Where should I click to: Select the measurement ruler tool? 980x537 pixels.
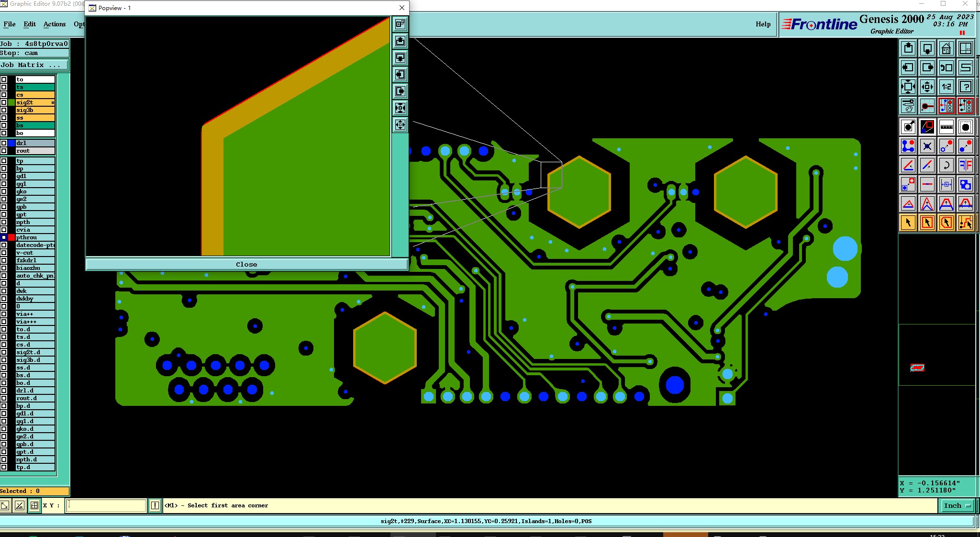pyautogui.click(x=946, y=127)
